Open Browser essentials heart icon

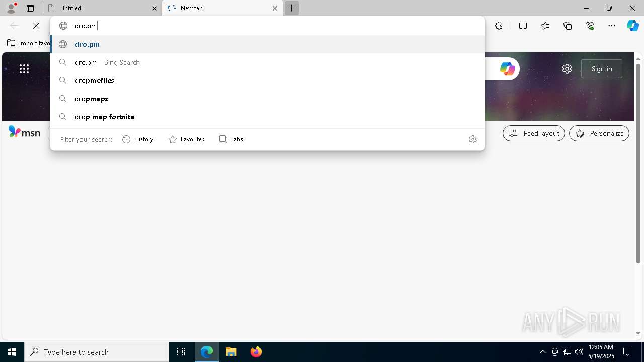pyautogui.click(x=590, y=26)
